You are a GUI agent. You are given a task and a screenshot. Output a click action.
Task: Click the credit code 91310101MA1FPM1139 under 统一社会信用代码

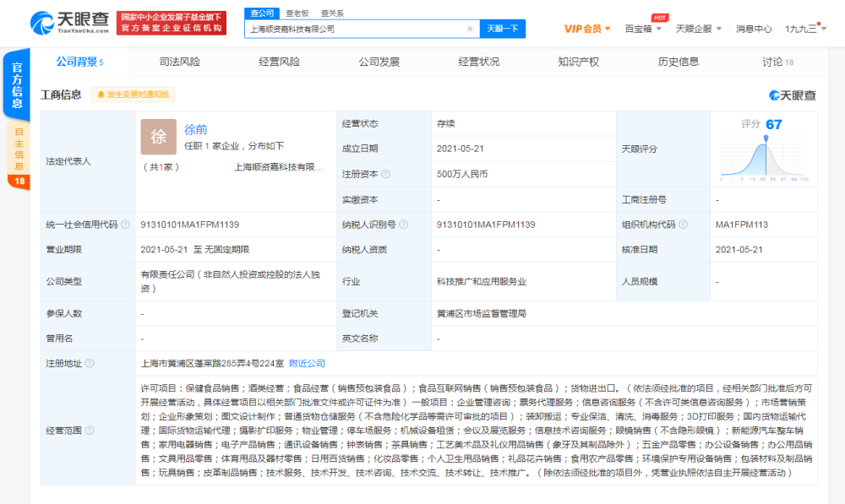point(189,225)
